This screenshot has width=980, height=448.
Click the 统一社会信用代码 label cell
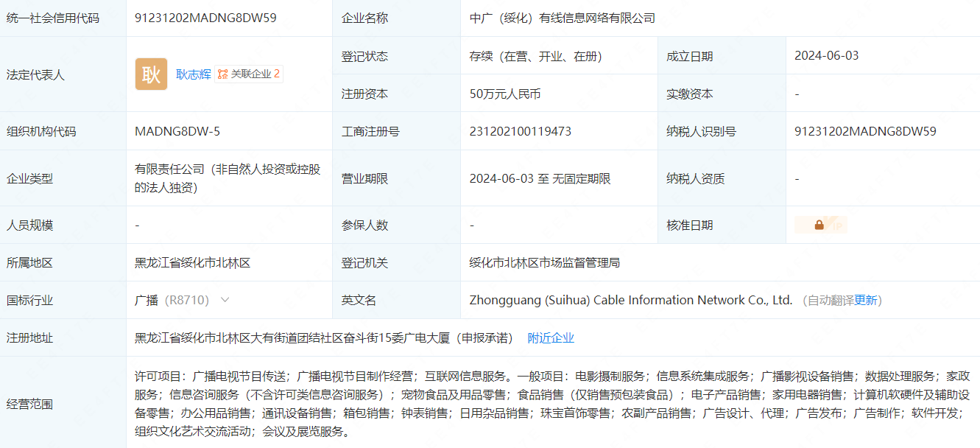63,18
